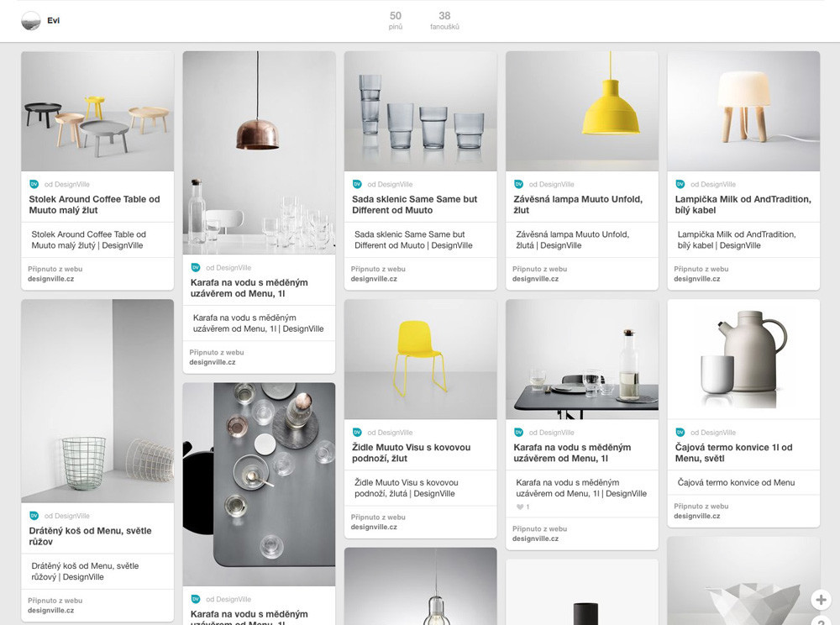The width and height of the screenshot is (840, 625).
Task: Open title Drátěný koš od Menu, světle růžov
Action: (x=90, y=536)
